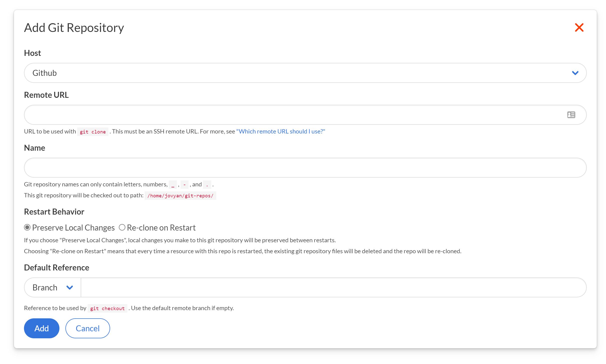Click the "git checkout" code snippet
Image resolution: width=606 pixels, height=364 pixels.
(107, 308)
